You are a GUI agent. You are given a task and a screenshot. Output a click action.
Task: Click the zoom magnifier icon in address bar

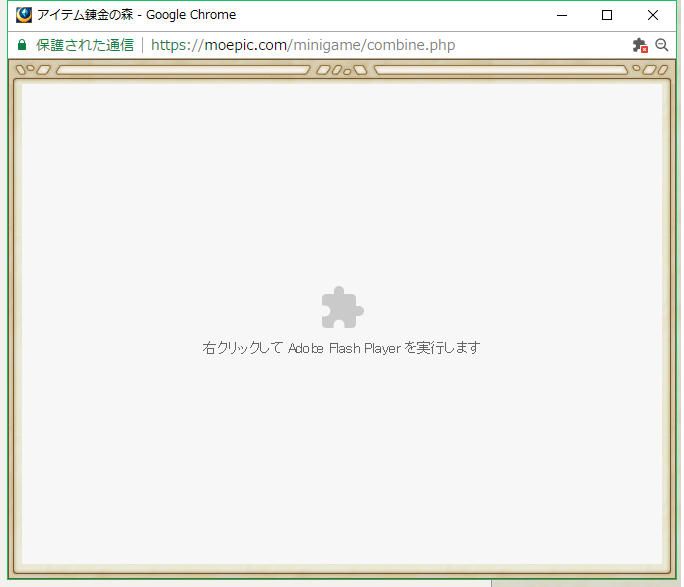coord(662,45)
